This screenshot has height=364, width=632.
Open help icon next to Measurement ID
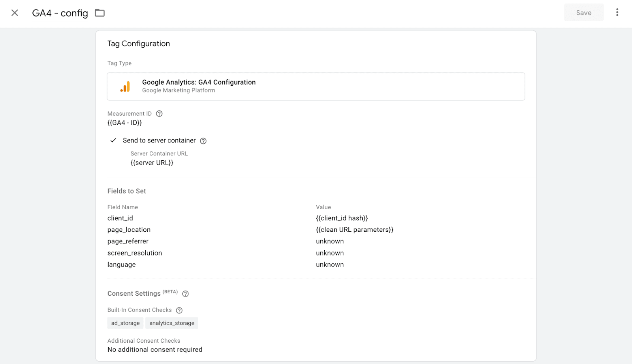click(159, 114)
